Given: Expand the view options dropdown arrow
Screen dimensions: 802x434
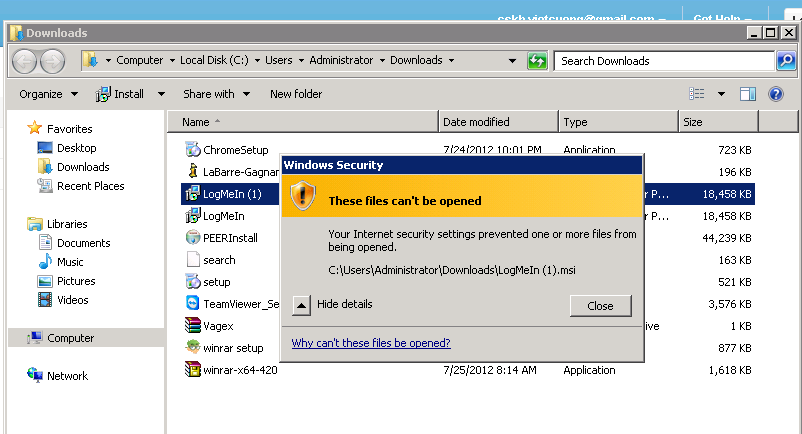Looking at the screenshot, I should (x=721, y=94).
